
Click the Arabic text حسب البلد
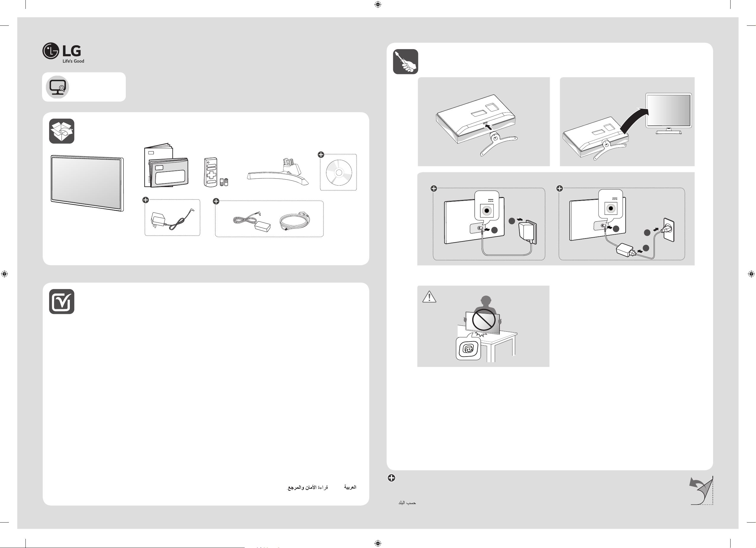pyautogui.click(x=407, y=503)
